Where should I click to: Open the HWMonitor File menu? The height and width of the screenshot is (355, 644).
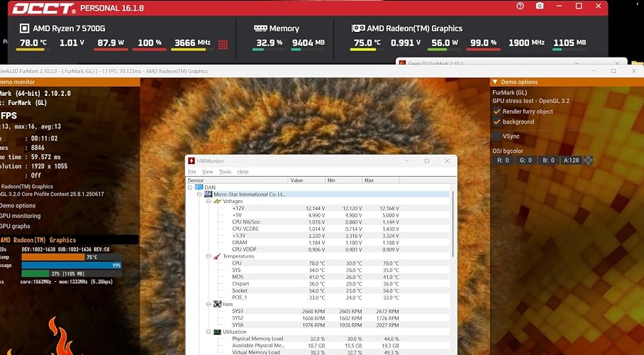point(191,172)
